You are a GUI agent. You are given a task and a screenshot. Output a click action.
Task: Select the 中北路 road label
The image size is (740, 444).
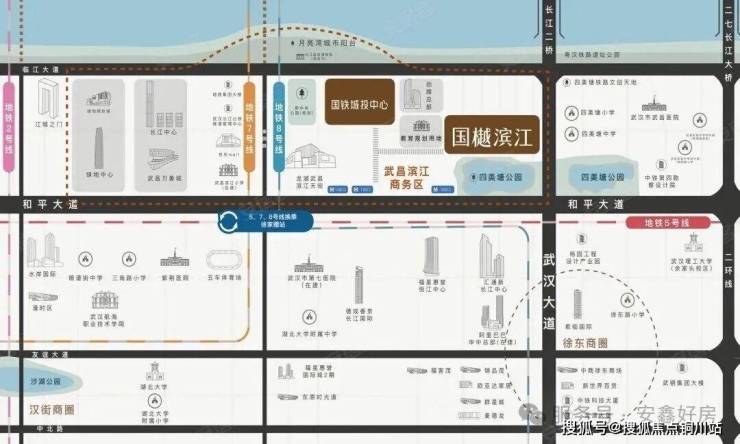[x=50, y=429]
